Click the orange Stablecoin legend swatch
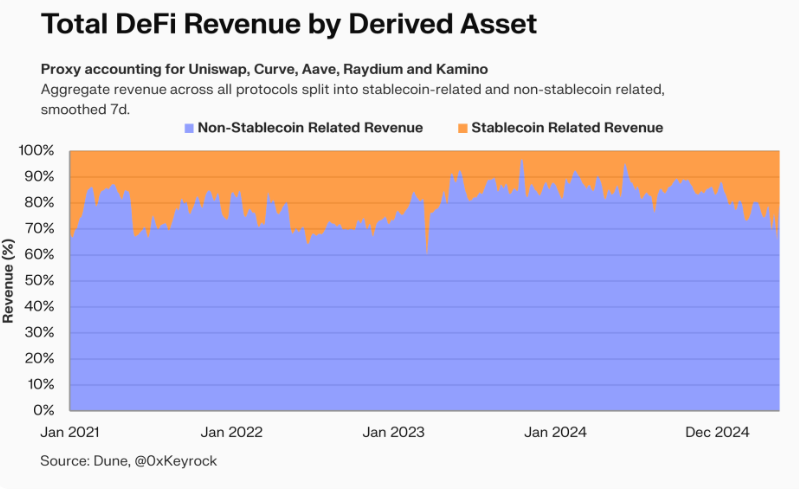 coord(463,128)
